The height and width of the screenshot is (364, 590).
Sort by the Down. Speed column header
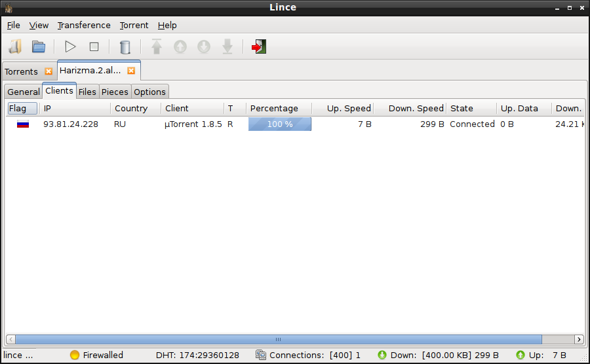[x=410, y=109]
